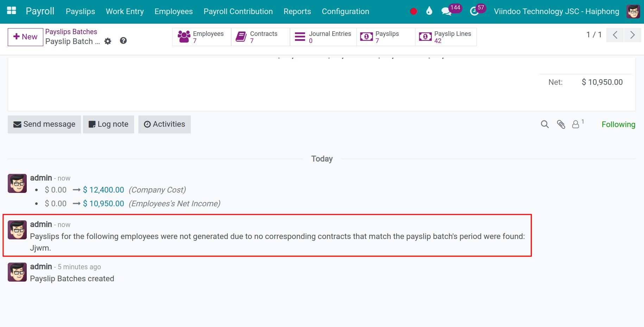Viewport: 644px width, 327px height.
Task: Open the Payslip Lines smart button
Action: point(445,37)
